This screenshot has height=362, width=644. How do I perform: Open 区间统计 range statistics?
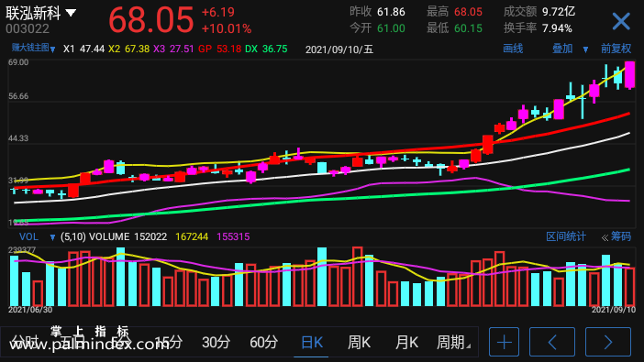coord(565,236)
